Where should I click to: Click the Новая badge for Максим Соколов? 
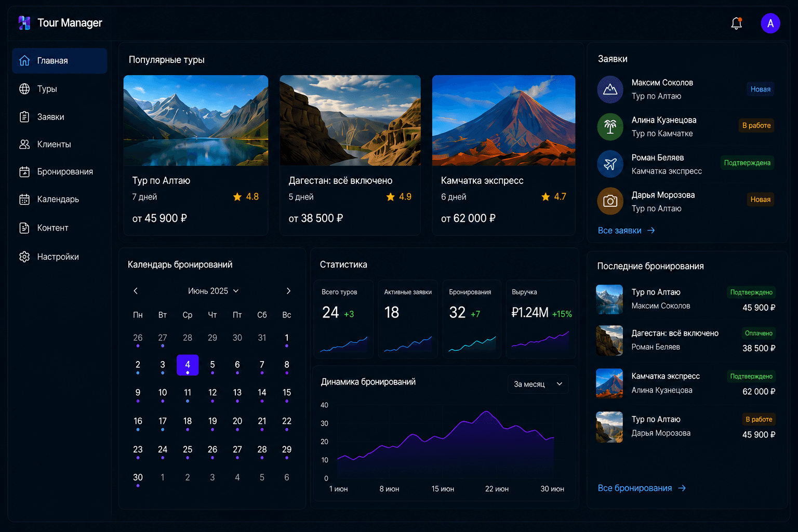pyautogui.click(x=760, y=89)
